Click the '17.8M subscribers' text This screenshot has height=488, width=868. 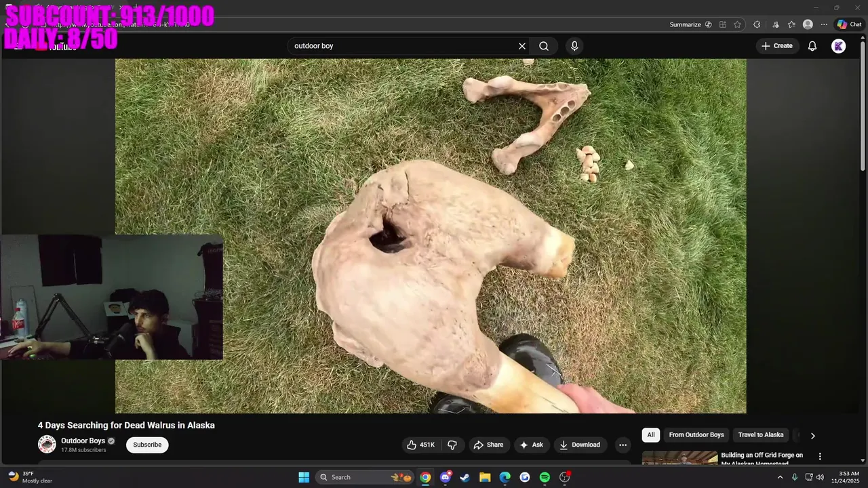(x=84, y=450)
